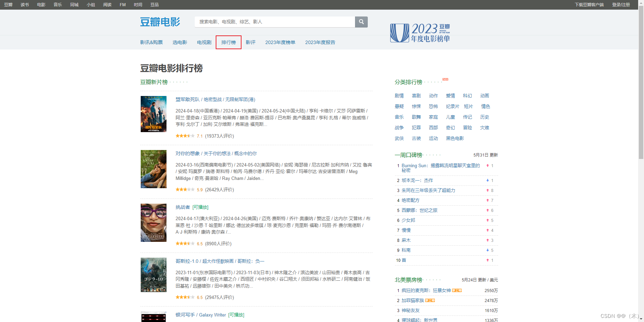Open 银河写手 / Galaxy Writer link

click(x=201, y=315)
